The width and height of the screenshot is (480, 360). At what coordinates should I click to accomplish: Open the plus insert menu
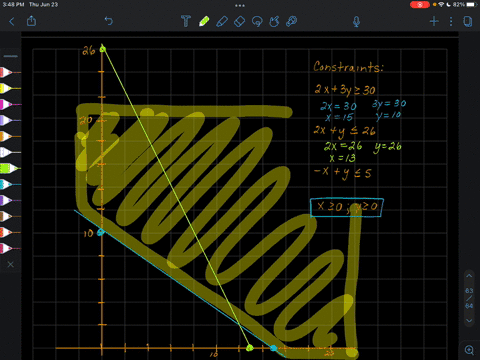point(434,21)
